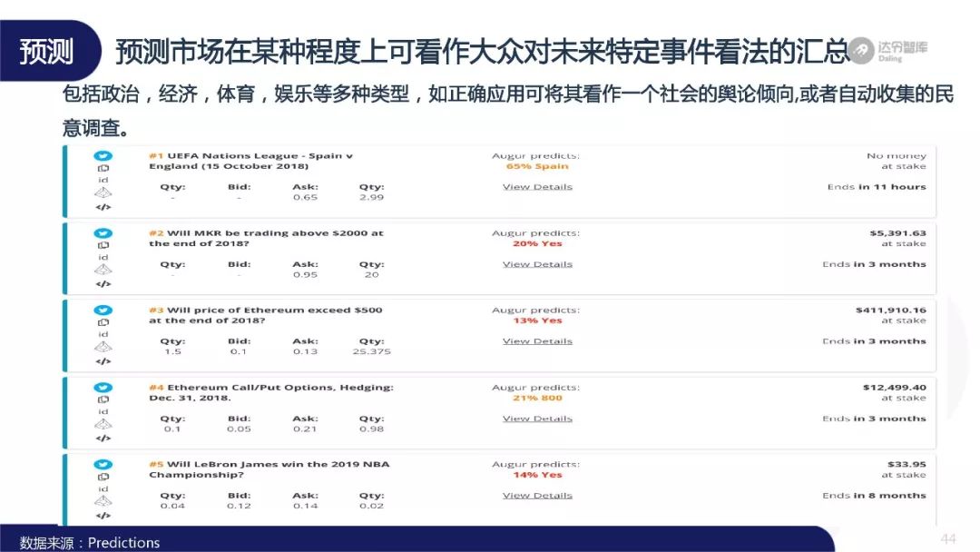Image resolution: width=980 pixels, height=552 pixels.
Task: Click the 'Ends in 11 hours' text
Action: tap(877, 187)
